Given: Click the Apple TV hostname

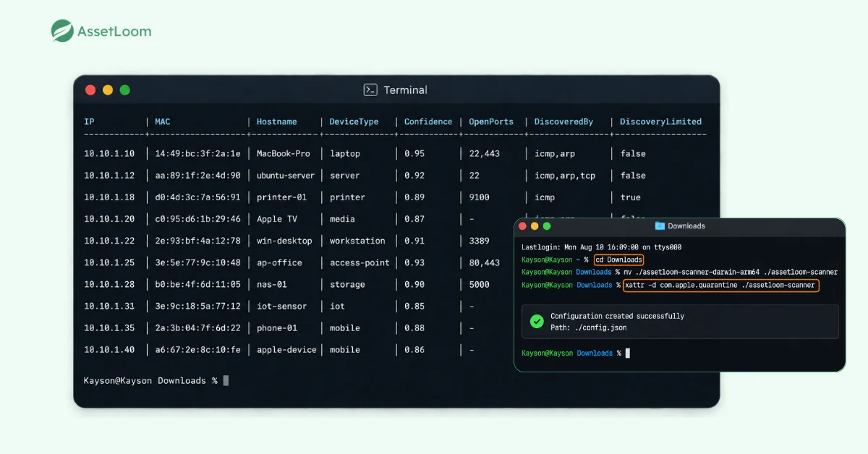Looking at the screenshot, I should pyautogui.click(x=277, y=219).
